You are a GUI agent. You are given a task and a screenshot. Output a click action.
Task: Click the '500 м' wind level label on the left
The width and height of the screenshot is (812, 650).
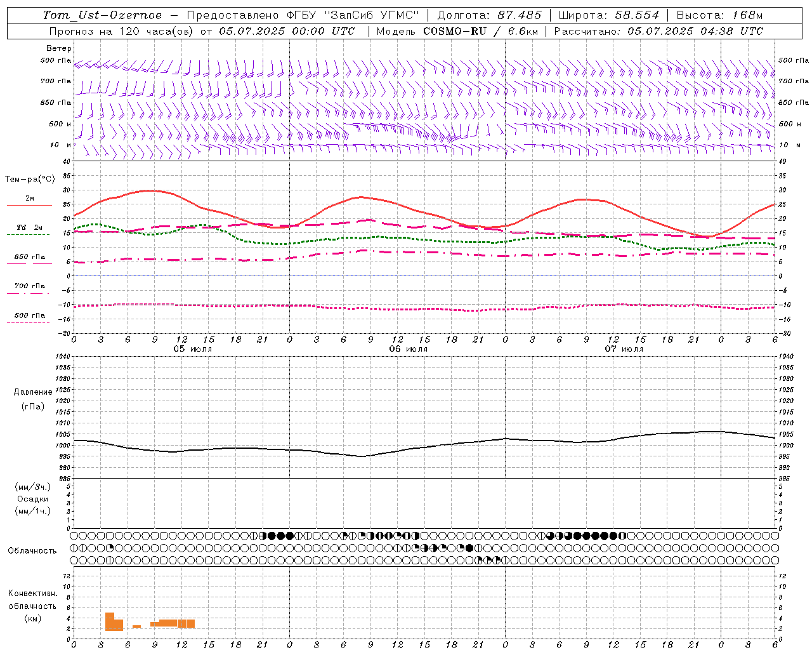(x=60, y=124)
